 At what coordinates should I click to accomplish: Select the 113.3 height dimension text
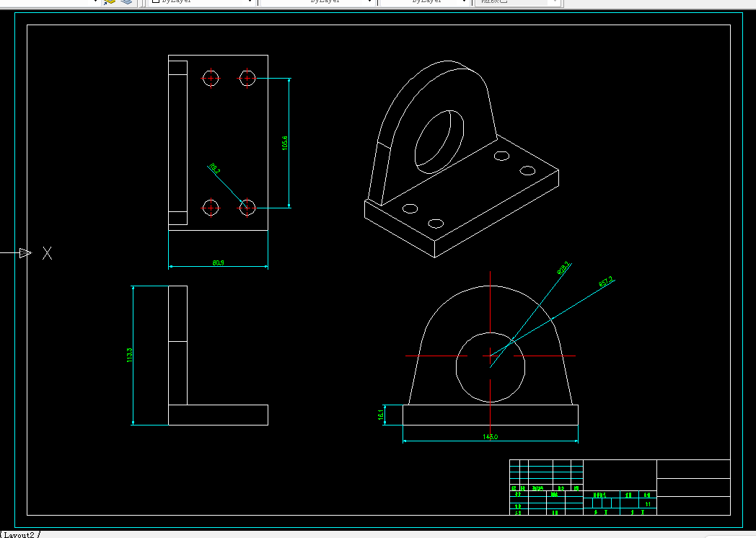(129, 356)
